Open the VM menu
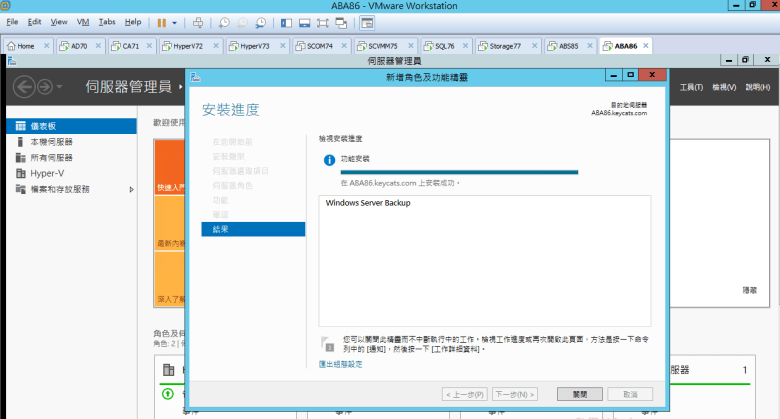 [x=83, y=21]
